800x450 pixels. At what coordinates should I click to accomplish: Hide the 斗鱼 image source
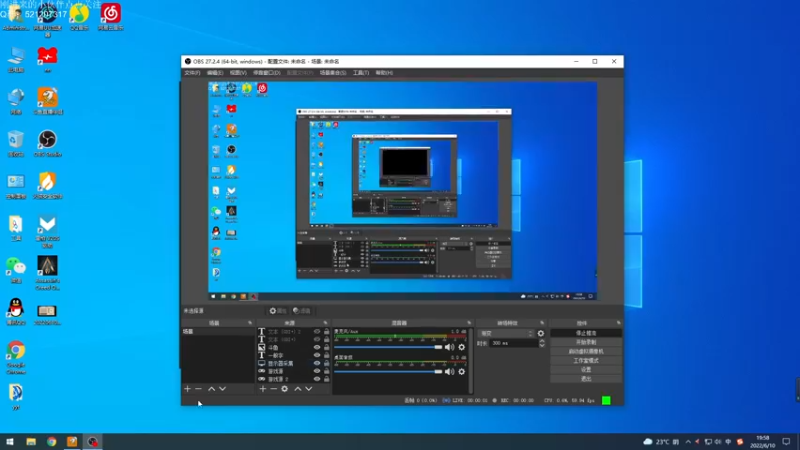pos(317,347)
